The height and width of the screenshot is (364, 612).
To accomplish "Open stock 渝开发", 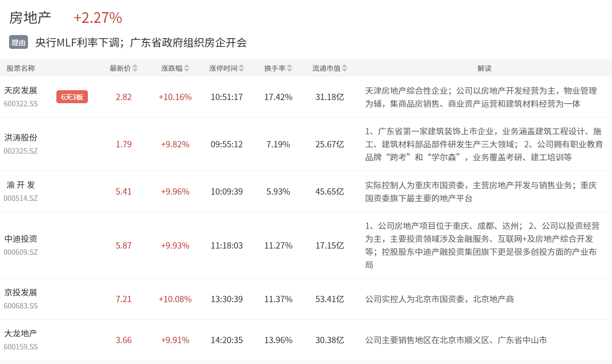I will 20,185.
